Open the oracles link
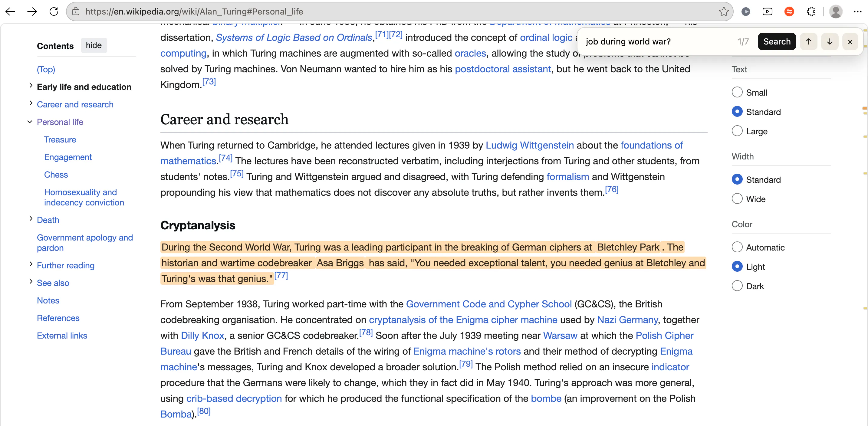 pos(470,53)
